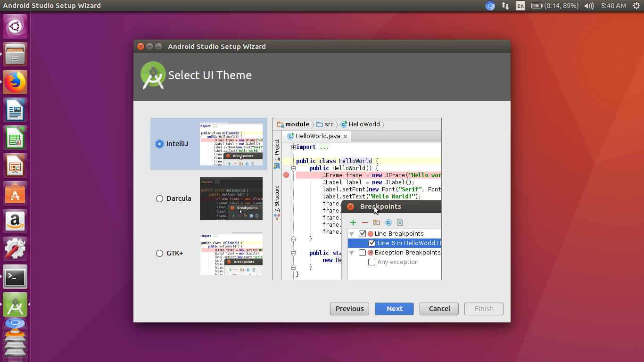Screen dimensions: 644x362
Task: Click the Chrome indicator in the top panel
Action: click(x=490, y=6)
